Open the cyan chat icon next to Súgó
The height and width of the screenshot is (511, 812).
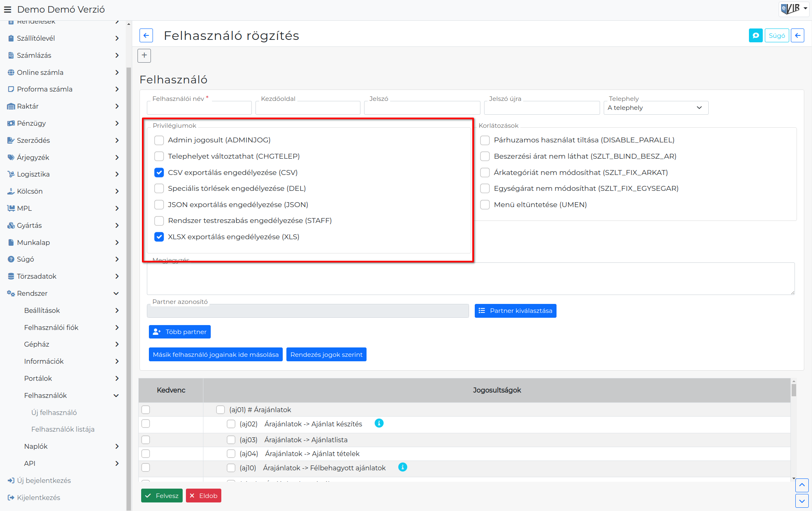755,35
